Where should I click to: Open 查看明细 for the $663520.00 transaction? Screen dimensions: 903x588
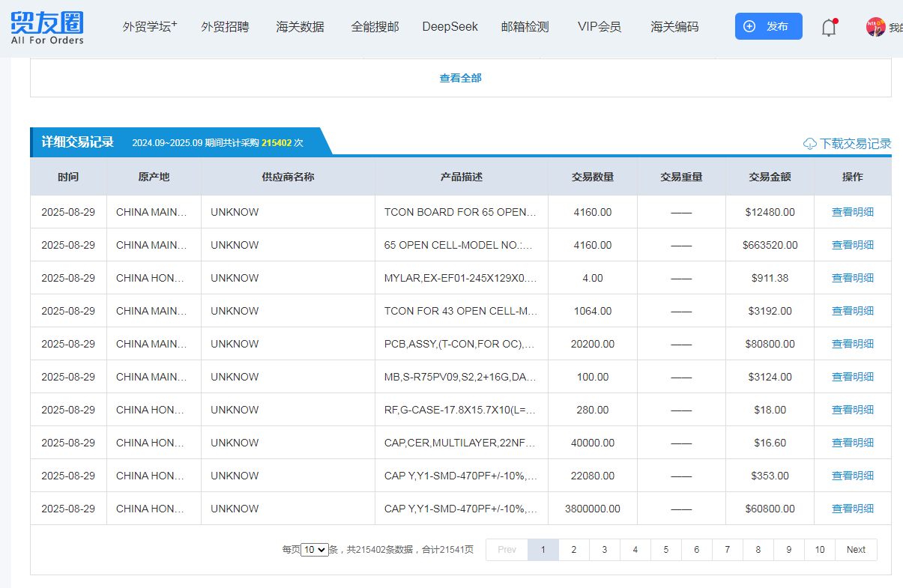click(x=852, y=245)
